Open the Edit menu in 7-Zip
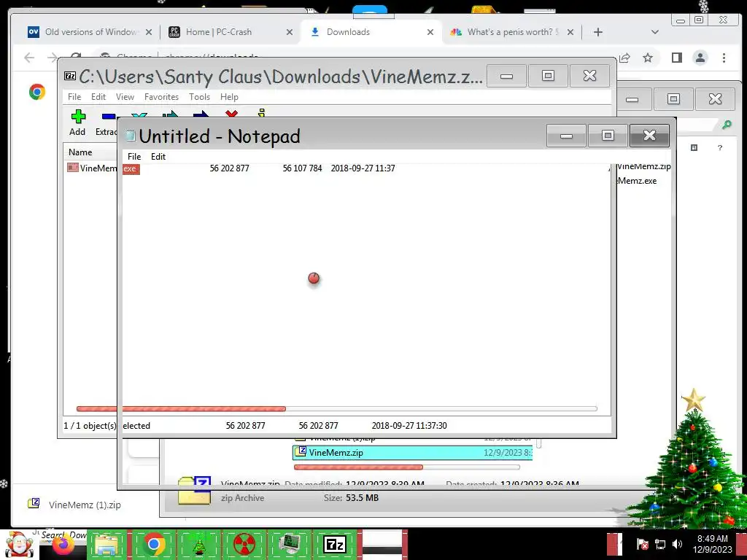Viewport: 747px width, 560px height. (98, 97)
